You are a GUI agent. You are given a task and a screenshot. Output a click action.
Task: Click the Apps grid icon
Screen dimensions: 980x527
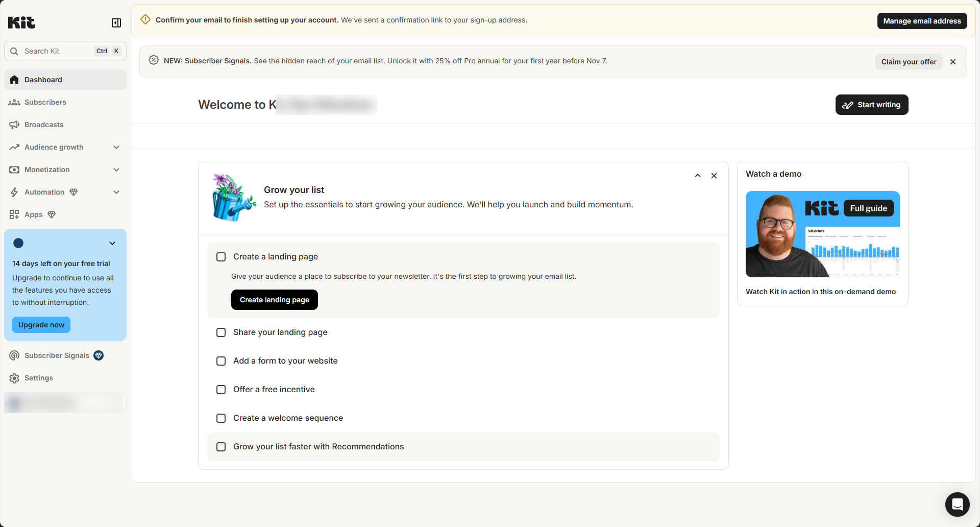point(14,214)
